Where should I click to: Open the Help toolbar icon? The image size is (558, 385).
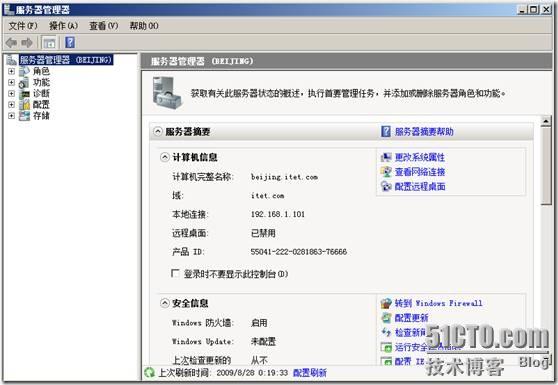coord(70,43)
